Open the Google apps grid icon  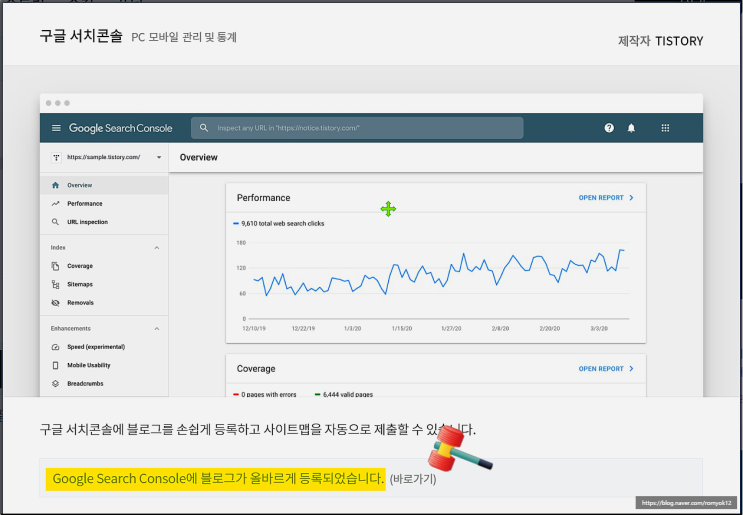click(x=665, y=128)
